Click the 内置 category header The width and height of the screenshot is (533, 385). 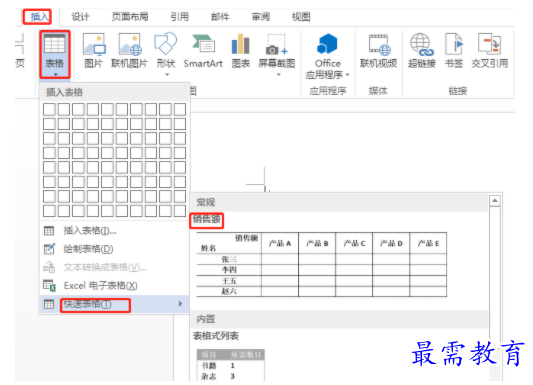click(206, 319)
